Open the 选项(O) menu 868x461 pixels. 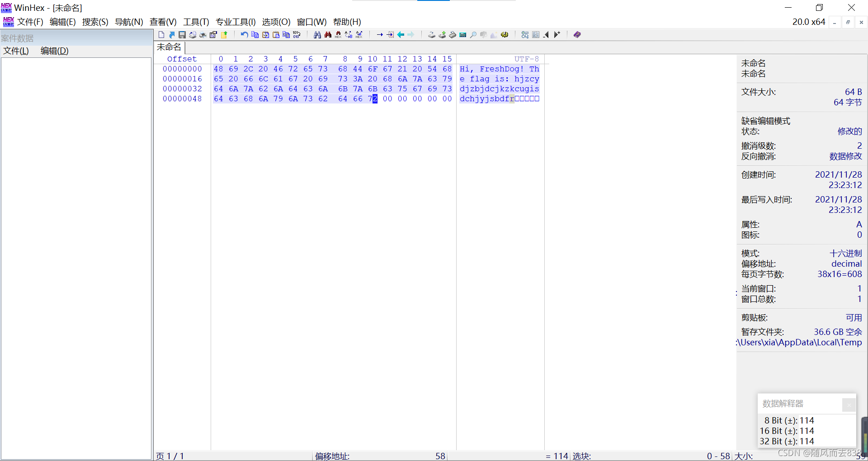point(276,22)
